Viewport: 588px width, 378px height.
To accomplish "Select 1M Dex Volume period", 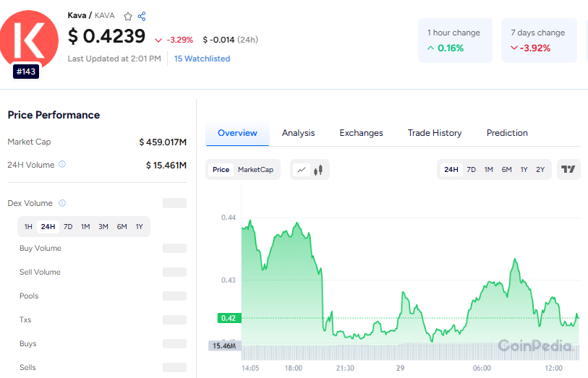I will pyautogui.click(x=85, y=227).
